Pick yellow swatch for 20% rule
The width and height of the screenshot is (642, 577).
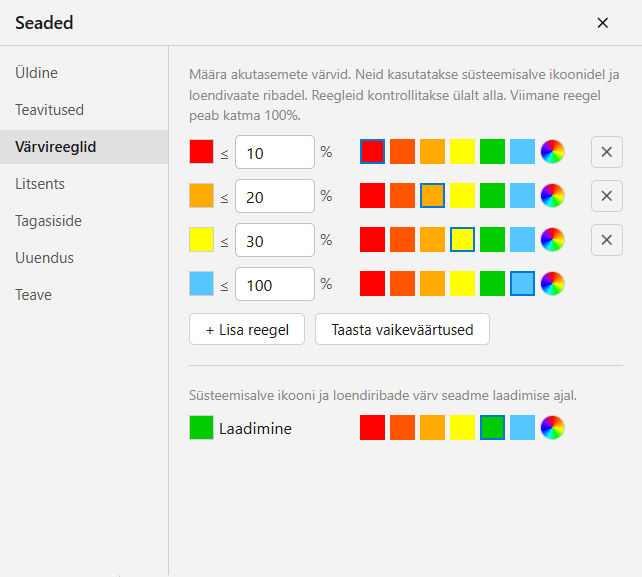coord(462,196)
